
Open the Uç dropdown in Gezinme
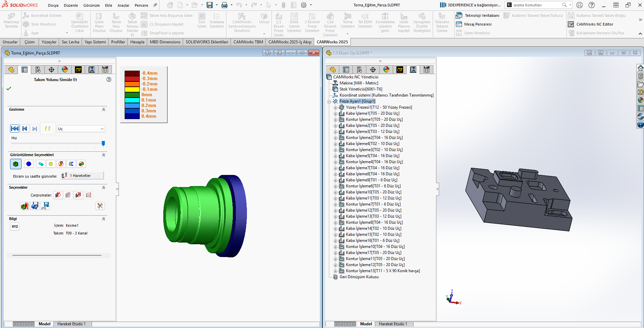tap(81, 129)
